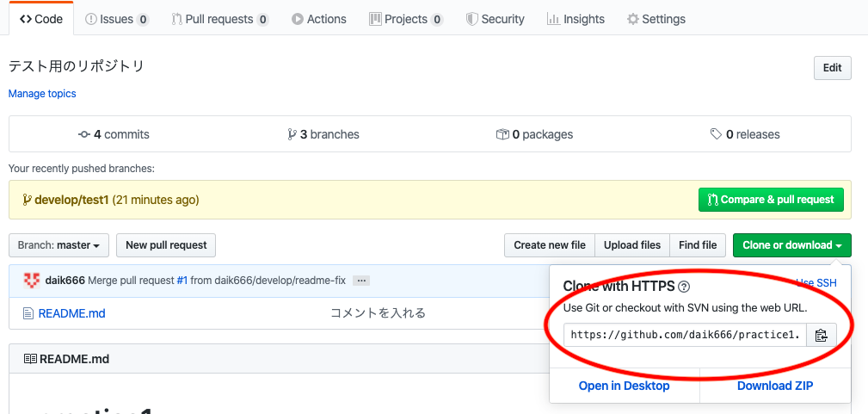Screen dimensions: 868x414
Task: Open repository Settings tab
Action: coord(656,19)
